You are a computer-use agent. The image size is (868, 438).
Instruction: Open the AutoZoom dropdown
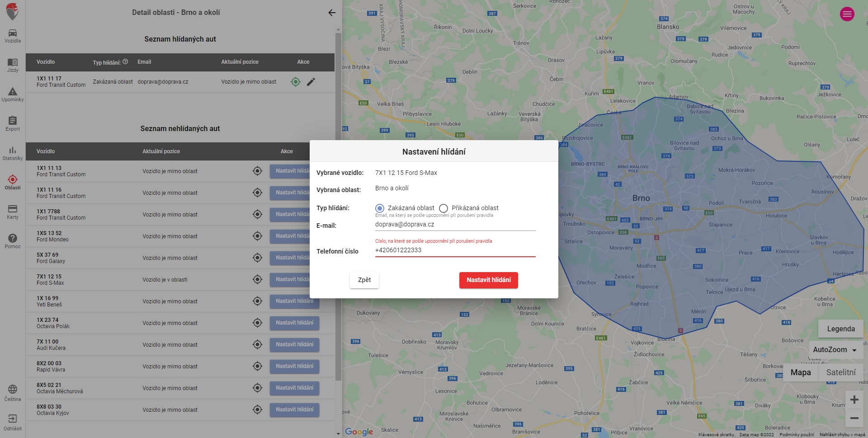pos(835,349)
